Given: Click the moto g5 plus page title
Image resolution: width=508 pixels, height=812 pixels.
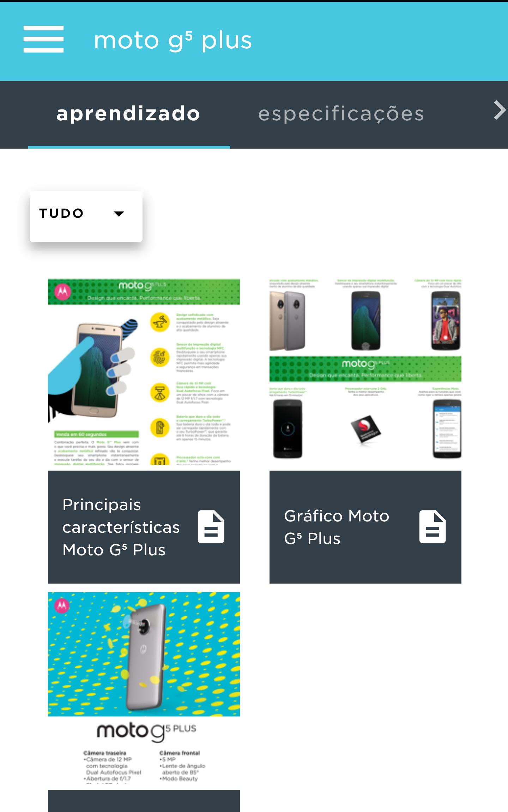Looking at the screenshot, I should 173,41.
